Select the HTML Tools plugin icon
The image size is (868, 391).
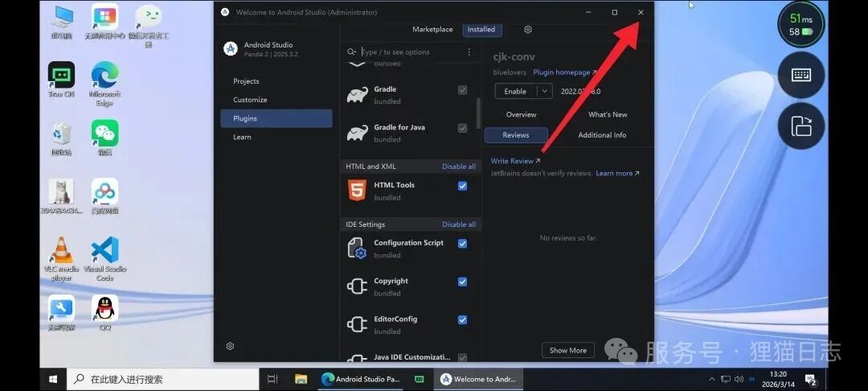pos(357,191)
